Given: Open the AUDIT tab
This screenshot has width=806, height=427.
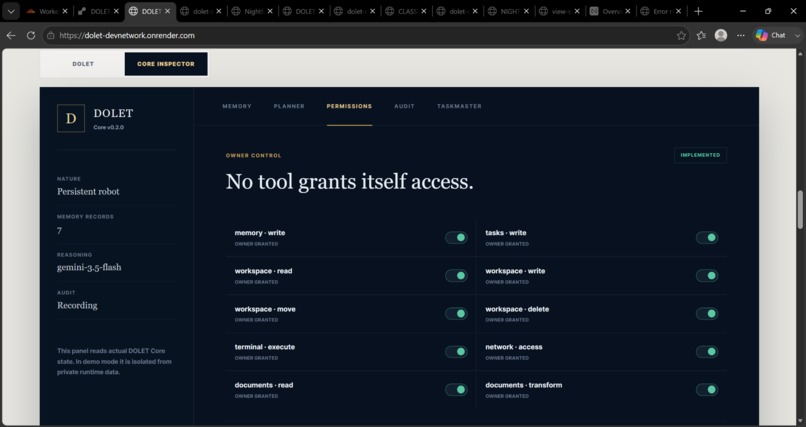Looking at the screenshot, I should [x=404, y=106].
